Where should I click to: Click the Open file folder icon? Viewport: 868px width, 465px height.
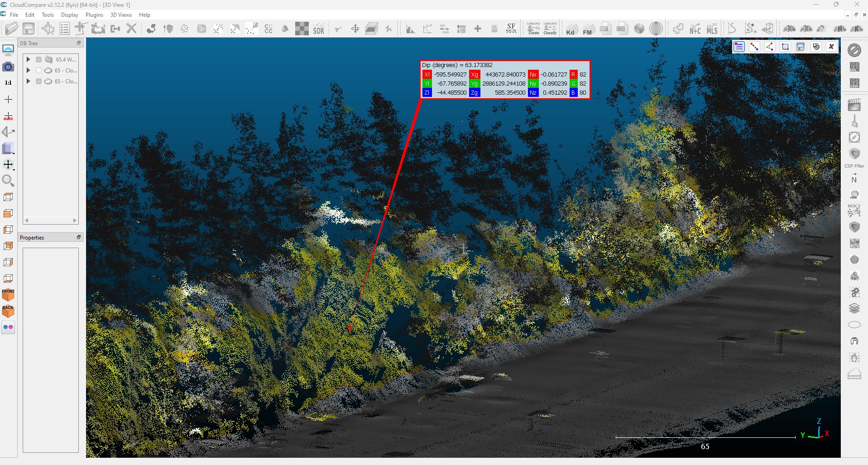click(11, 29)
